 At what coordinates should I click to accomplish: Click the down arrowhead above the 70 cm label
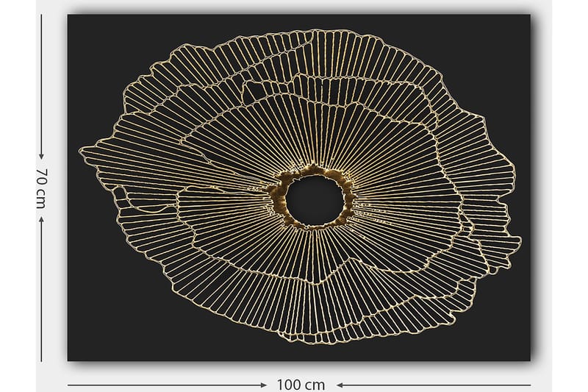coord(42,155)
